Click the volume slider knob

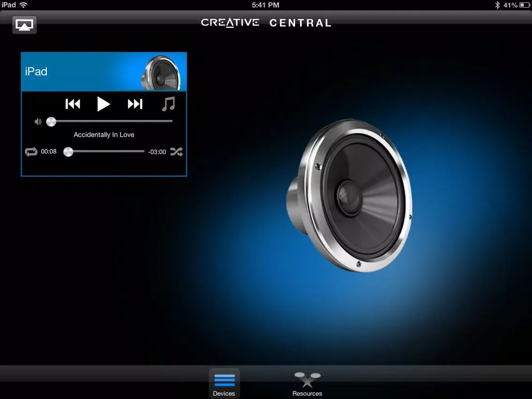coord(51,122)
